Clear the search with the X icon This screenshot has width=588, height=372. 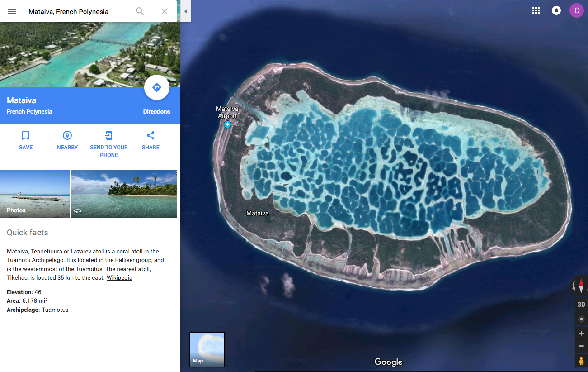coord(165,11)
